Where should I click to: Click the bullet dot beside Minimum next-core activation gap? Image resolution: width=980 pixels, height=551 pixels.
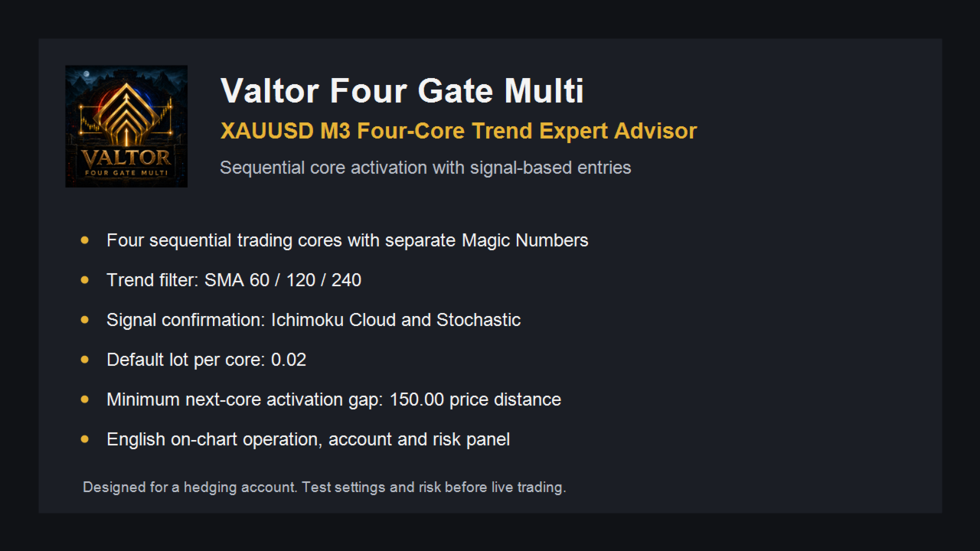click(x=85, y=399)
